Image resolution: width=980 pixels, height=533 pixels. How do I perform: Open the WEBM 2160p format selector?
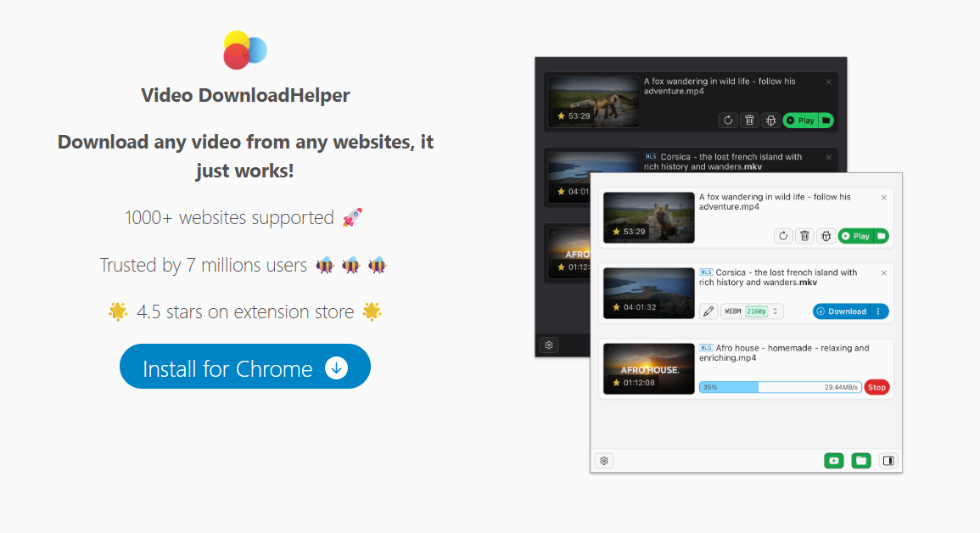pyautogui.click(x=752, y=311)
